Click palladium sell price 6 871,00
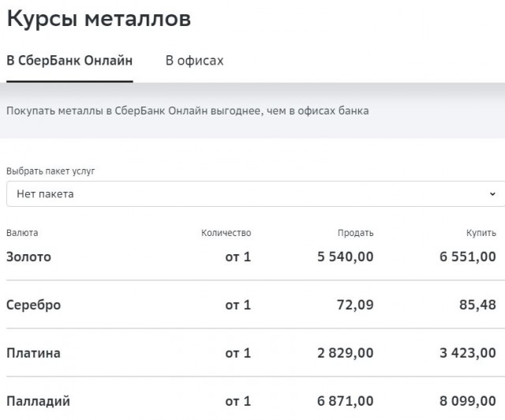 pos(346,401)
